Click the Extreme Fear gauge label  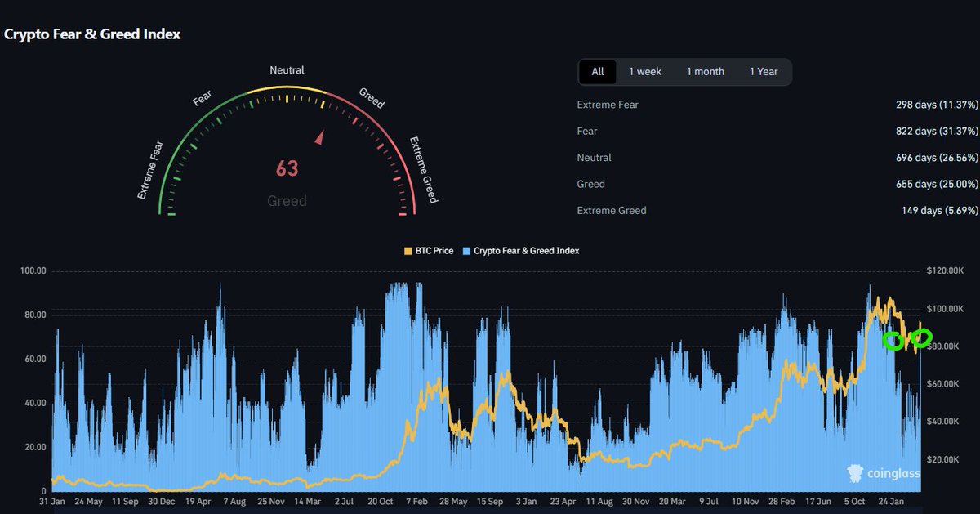click(x=151, y=170)
